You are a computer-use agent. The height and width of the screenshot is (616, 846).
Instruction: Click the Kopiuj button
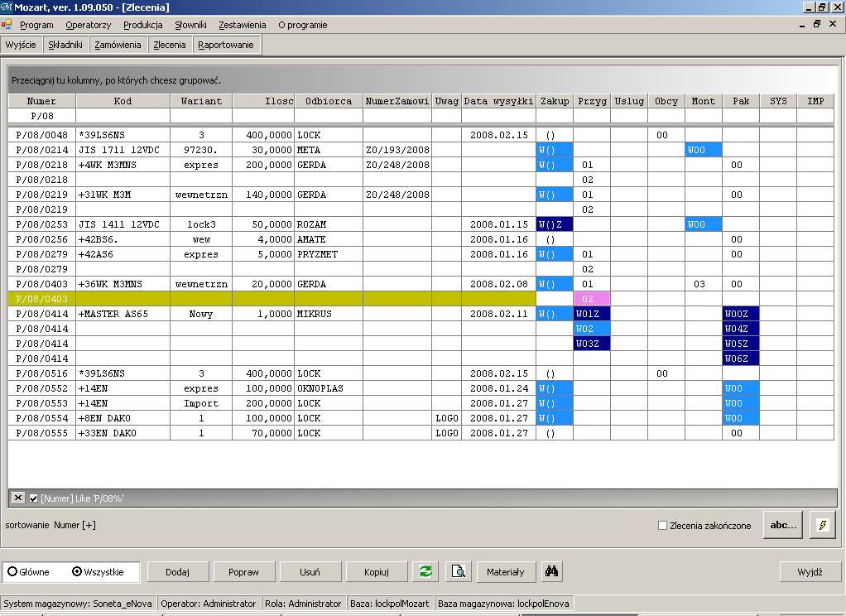coord(377,572)
